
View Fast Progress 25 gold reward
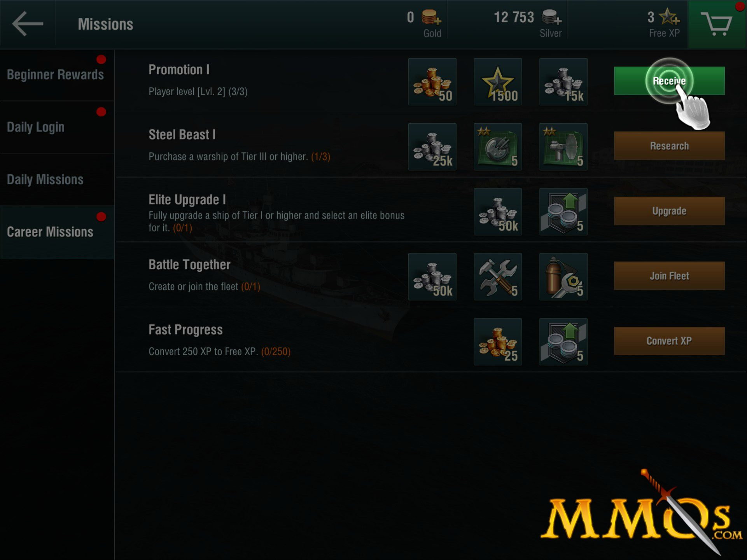[x=498, y=341]
